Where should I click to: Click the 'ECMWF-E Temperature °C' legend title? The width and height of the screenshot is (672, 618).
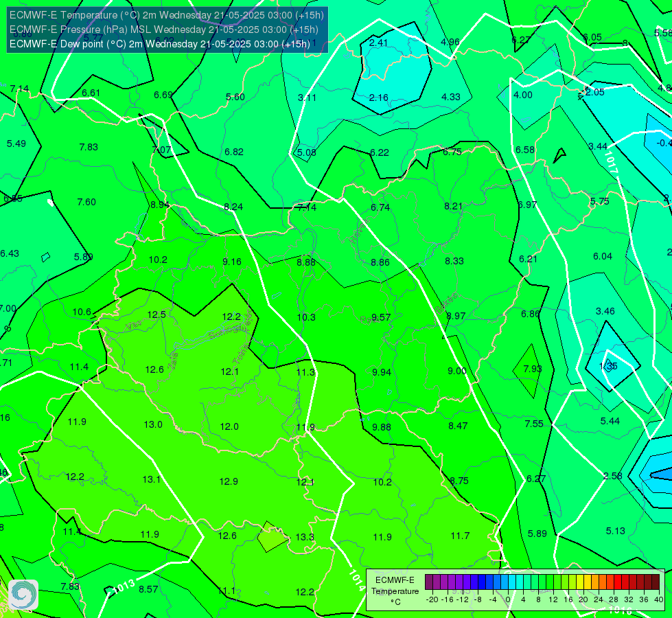pos(395,591)
